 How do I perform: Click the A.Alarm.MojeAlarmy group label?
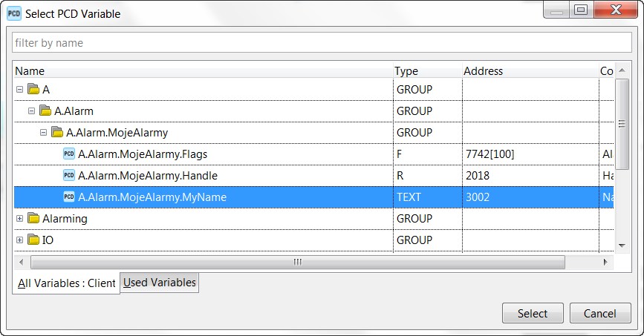pos(117,133)
